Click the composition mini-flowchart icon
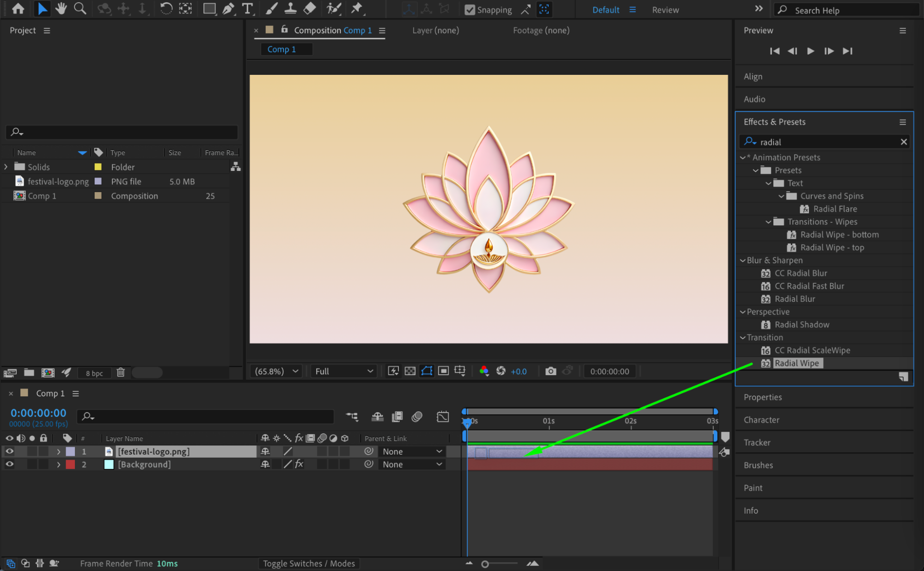 pos(352,417)
